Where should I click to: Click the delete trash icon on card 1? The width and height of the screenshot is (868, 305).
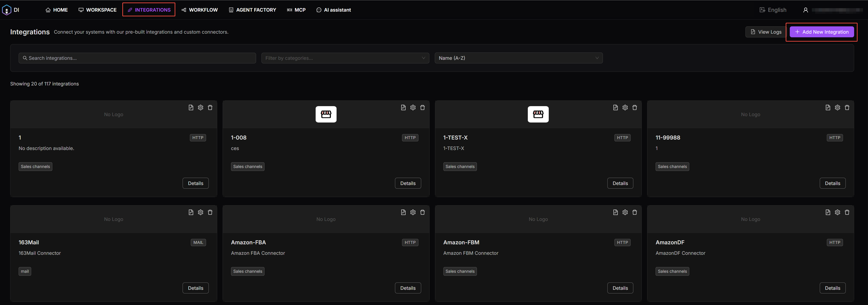click(210, 107)
